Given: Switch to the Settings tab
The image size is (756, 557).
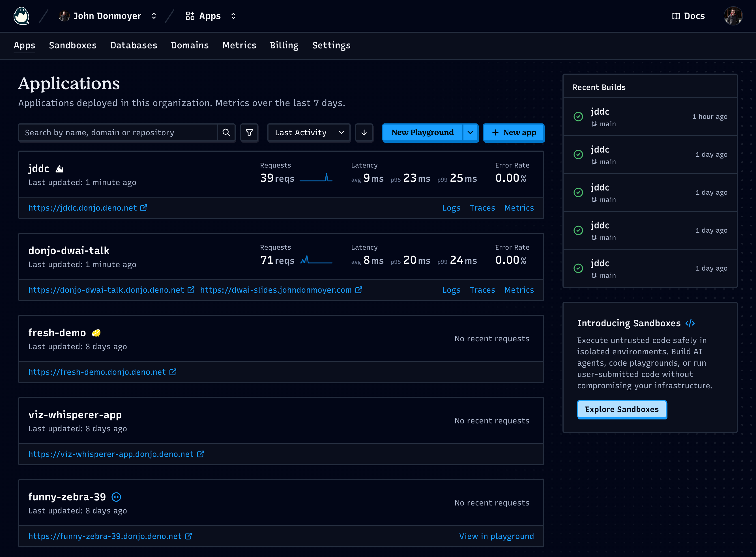Looking at the screenshot, I should (x=331, y=46).
